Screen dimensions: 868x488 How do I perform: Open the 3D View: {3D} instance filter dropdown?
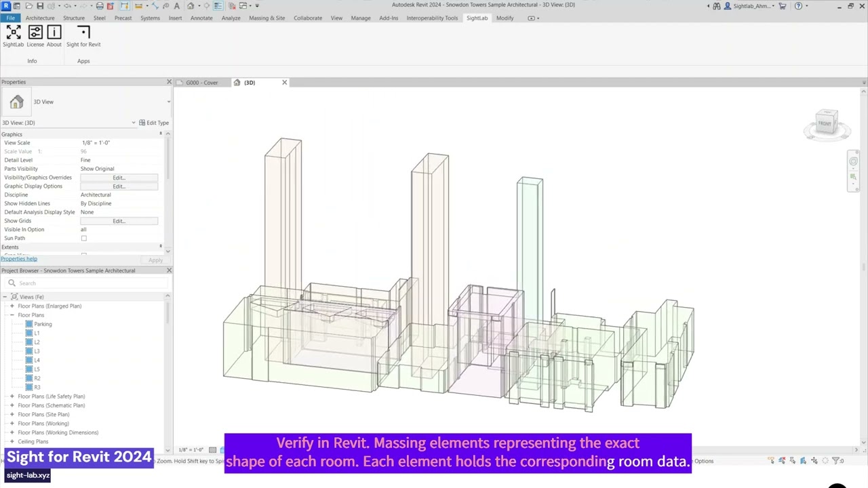[x=134, y=123]
